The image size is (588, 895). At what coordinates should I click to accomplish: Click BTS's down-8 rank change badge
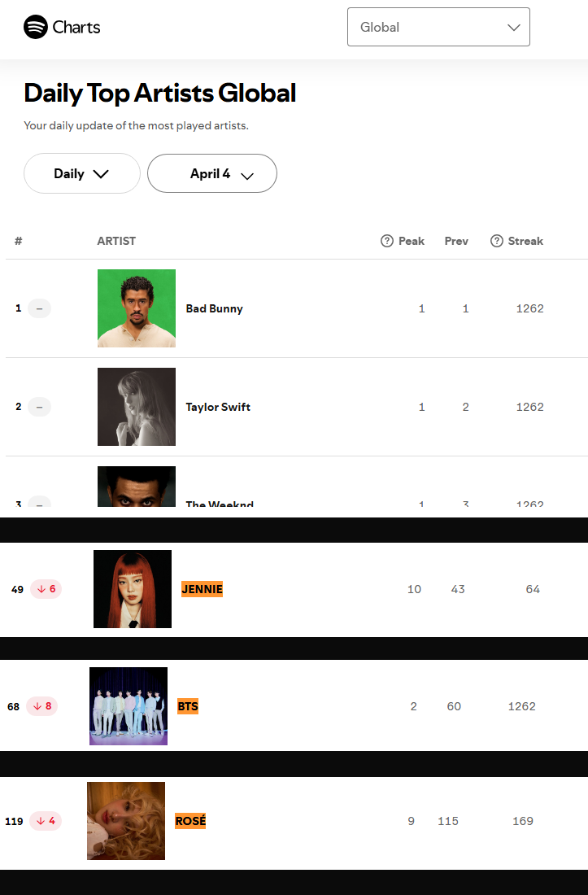[42, 706]
